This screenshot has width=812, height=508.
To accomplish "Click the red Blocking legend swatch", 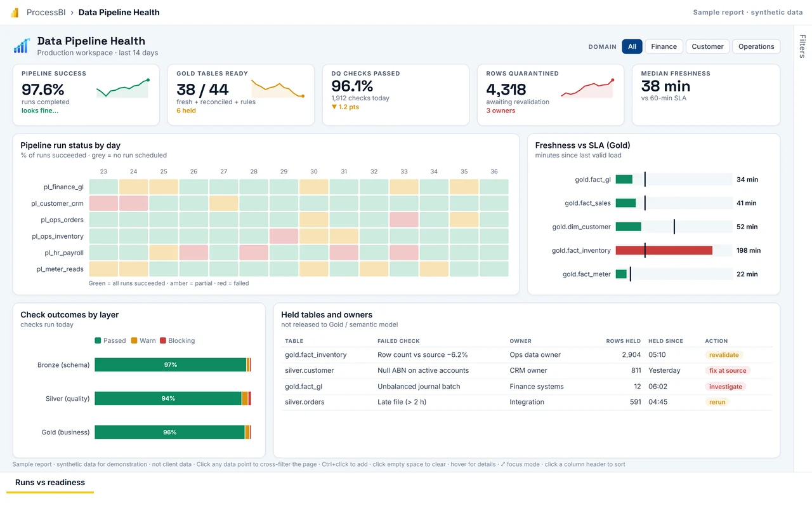I will coord(163,341).
